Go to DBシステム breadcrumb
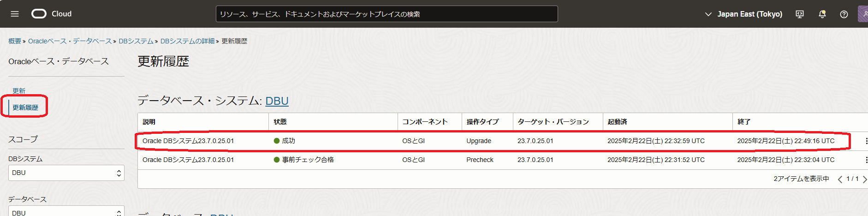Viewport: 868px width, 216px height. [136, 41]
